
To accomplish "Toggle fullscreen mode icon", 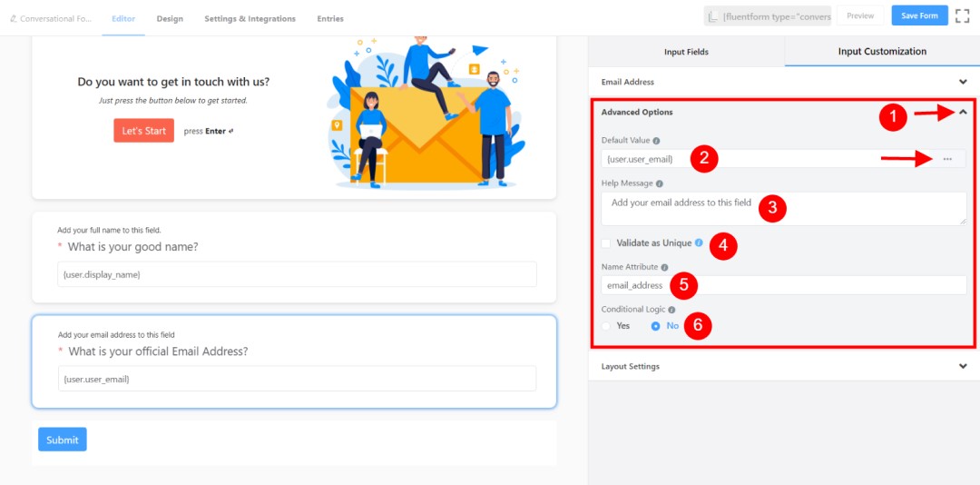I will pos(962,15).
